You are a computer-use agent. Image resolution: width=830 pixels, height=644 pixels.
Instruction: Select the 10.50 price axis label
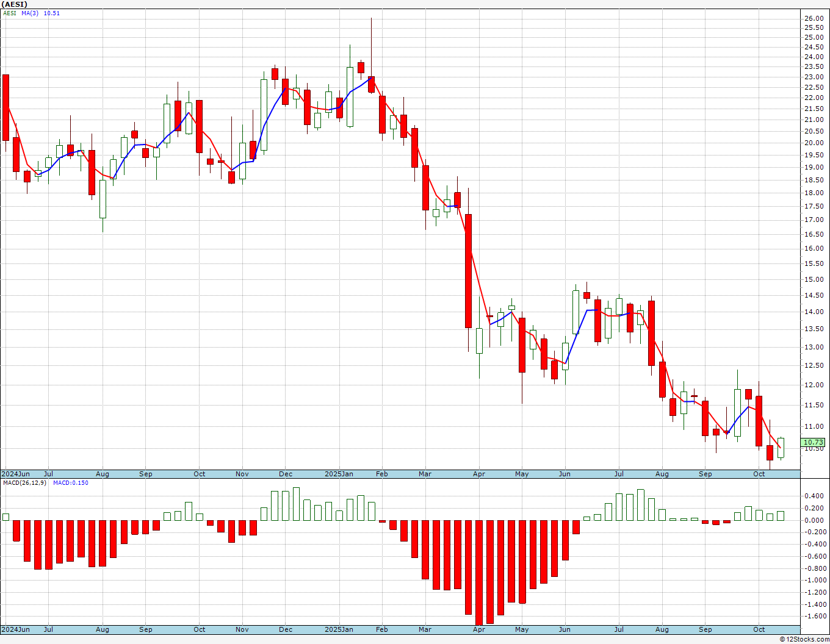coord(814,449)
